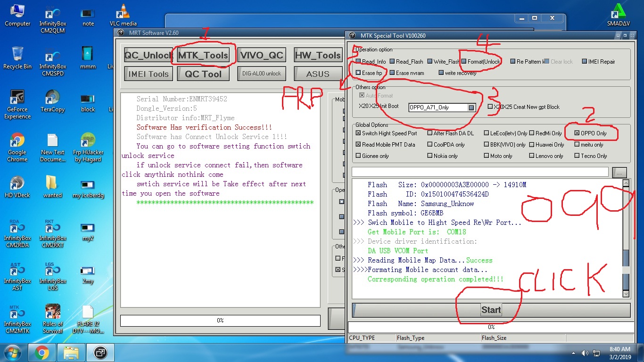Screen dimensions: 644x362
Task: Open the Computer desktop icon
Action: [x=17, y=15]
